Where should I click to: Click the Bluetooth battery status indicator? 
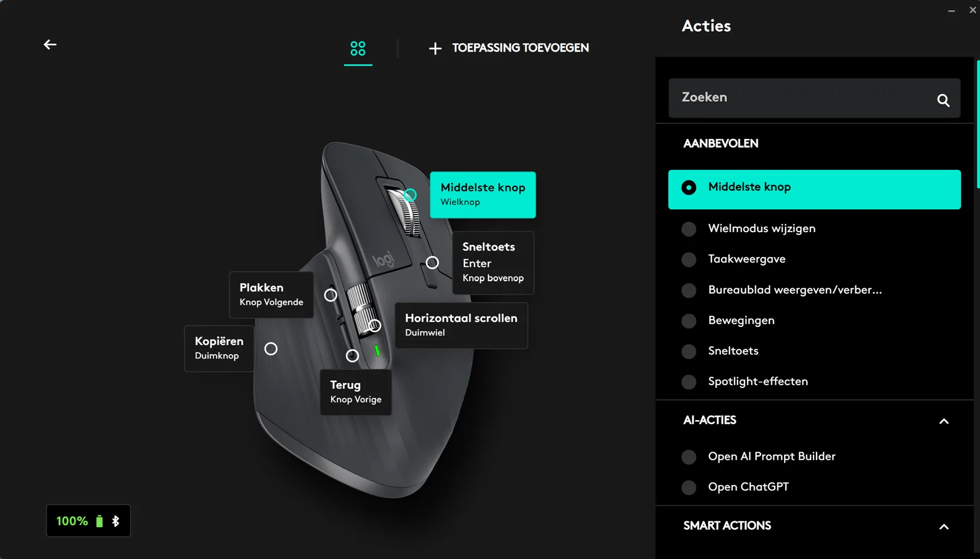point(88,521)
